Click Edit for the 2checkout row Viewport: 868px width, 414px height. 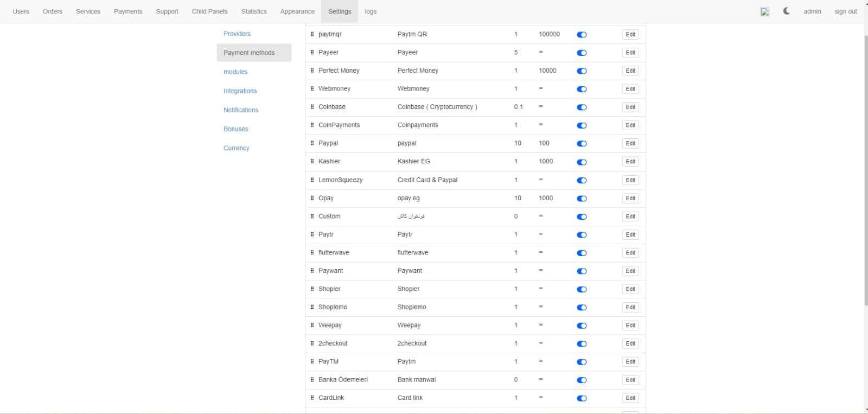630,343
